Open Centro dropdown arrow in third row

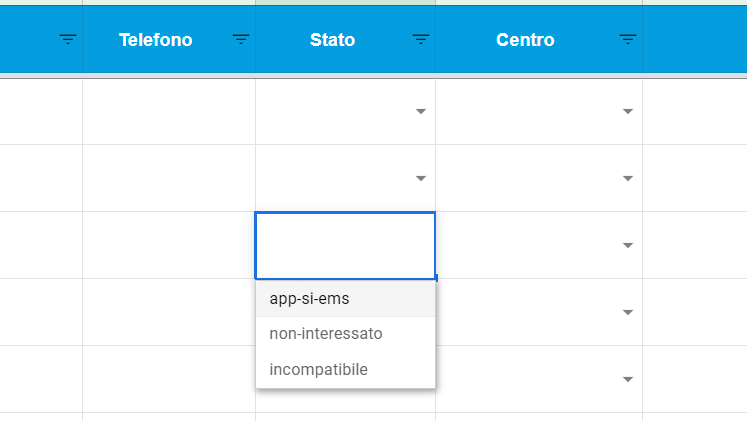tap(628, 245)
